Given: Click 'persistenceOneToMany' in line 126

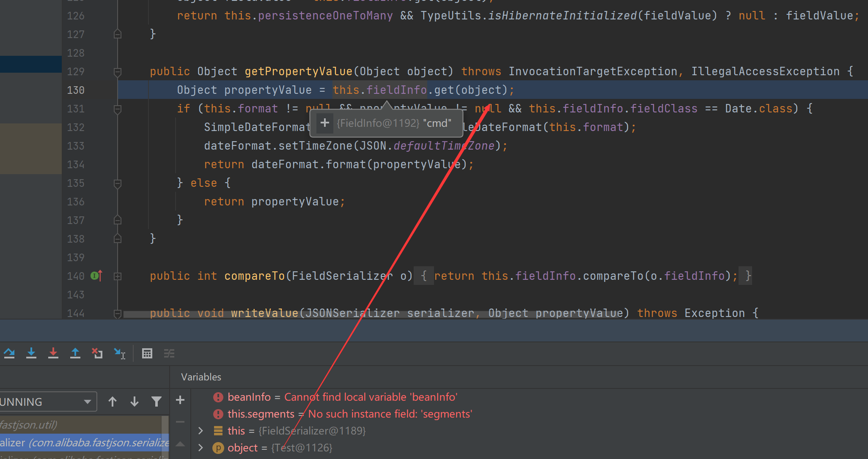Looking at the screenshot, I should point(325,16).
